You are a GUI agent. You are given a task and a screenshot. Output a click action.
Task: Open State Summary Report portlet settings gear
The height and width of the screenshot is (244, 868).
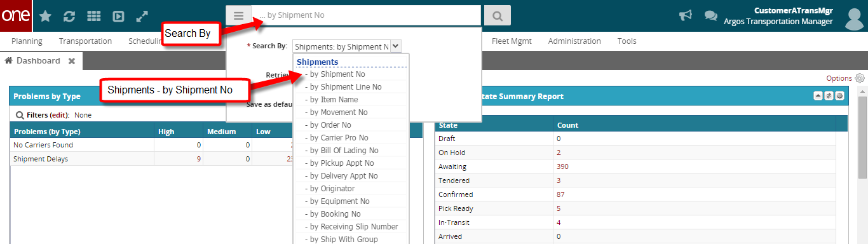point(839,95)
